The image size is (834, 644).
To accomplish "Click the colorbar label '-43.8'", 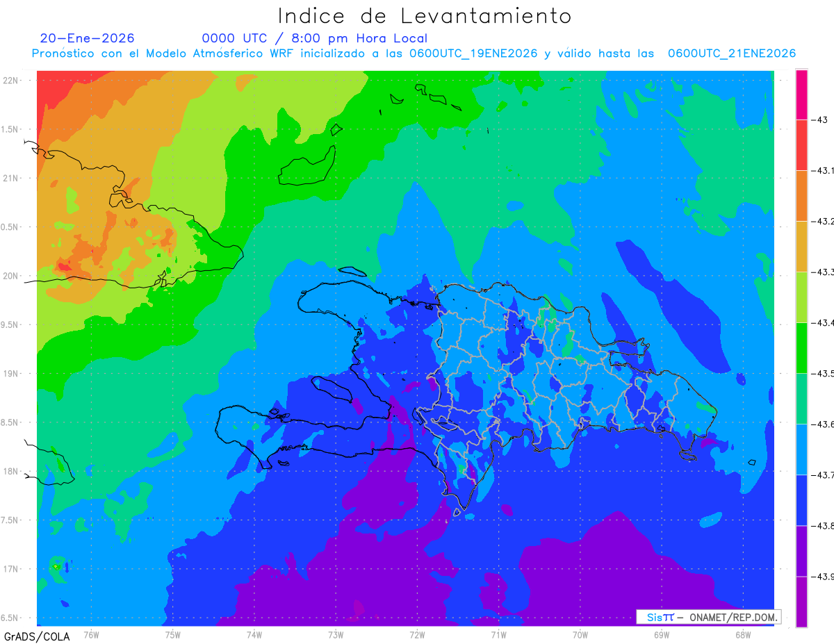I will (823, 526).
